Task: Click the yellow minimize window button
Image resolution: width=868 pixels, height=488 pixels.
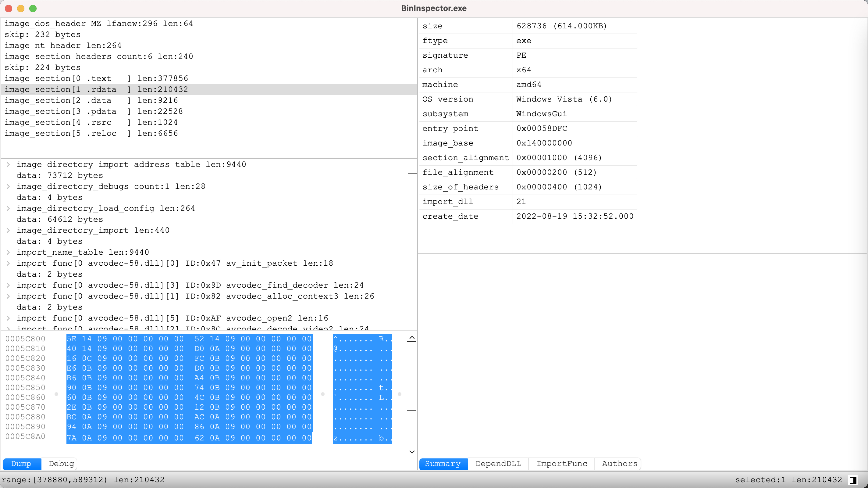Action: (x=20, y=9)
